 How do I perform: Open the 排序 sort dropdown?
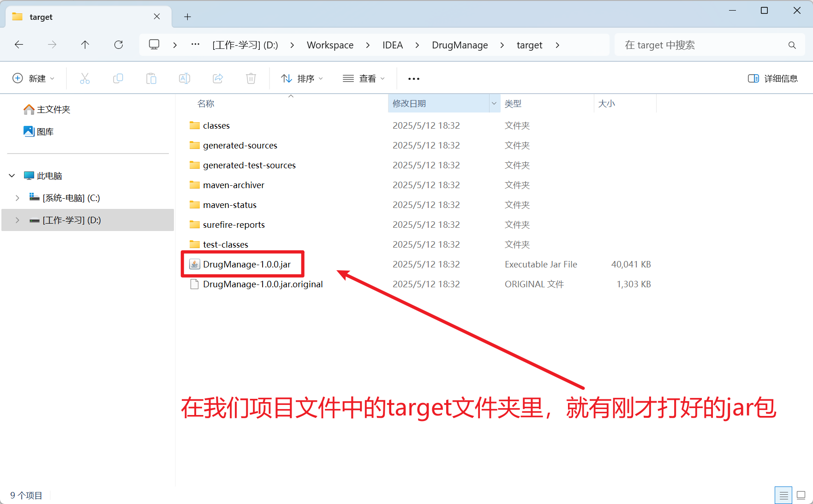pyautogui.click(x=302, y=78)
